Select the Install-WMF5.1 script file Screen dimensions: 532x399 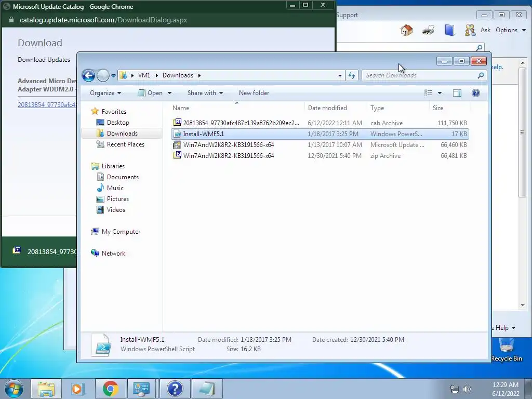click(320, 134)
